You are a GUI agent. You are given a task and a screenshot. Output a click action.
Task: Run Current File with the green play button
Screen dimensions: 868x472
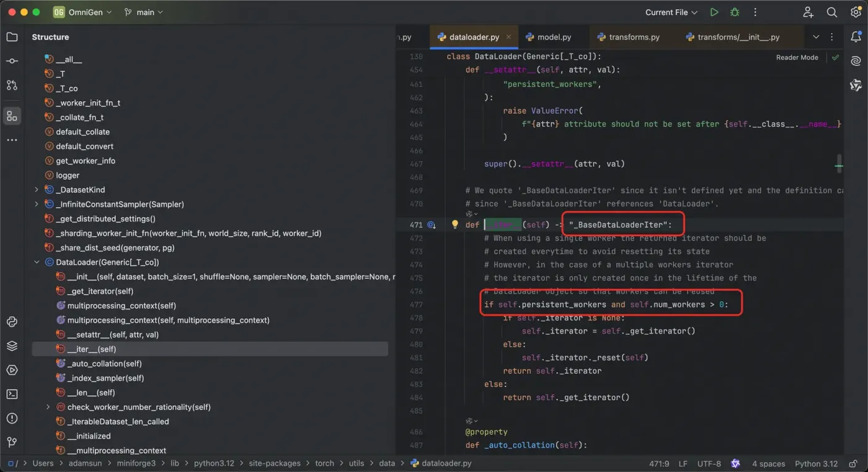point(714,12)
